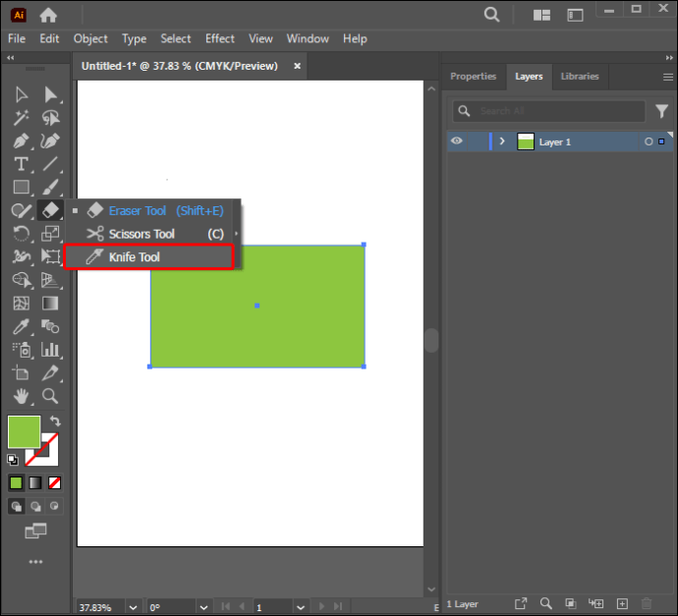Open the zoom level dropdown
Image resolution: width=678 pixels, height=616 pixels.
[133, 607]
